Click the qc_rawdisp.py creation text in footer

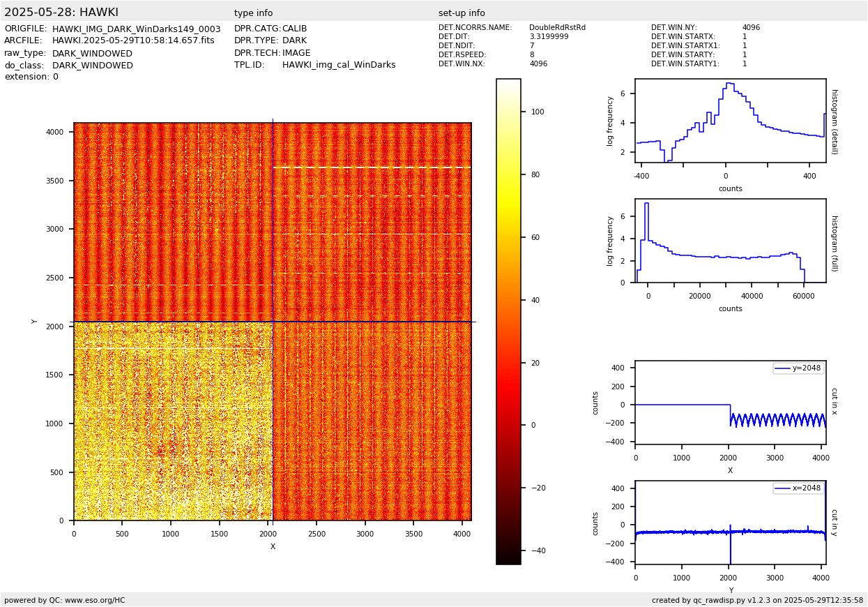[757, 600]
